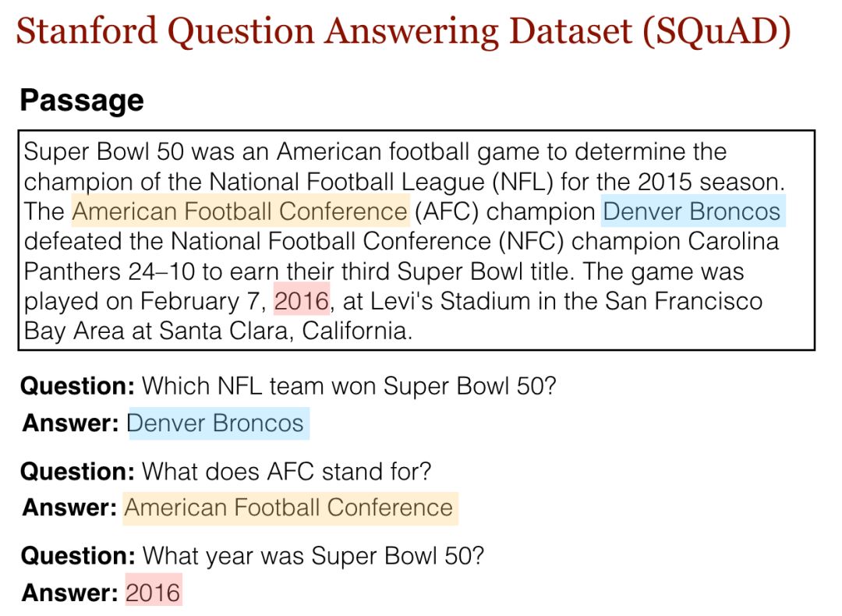Click the Stanford Question Answering Dataset title
This screenshot has width=842, height=616.
pyautogui.click(x=403, y=33)
